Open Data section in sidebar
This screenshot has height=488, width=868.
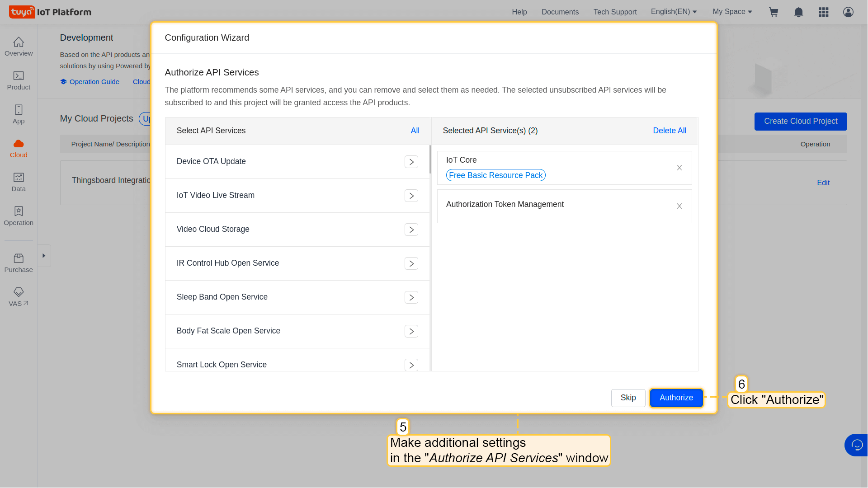tap(19, 182)
